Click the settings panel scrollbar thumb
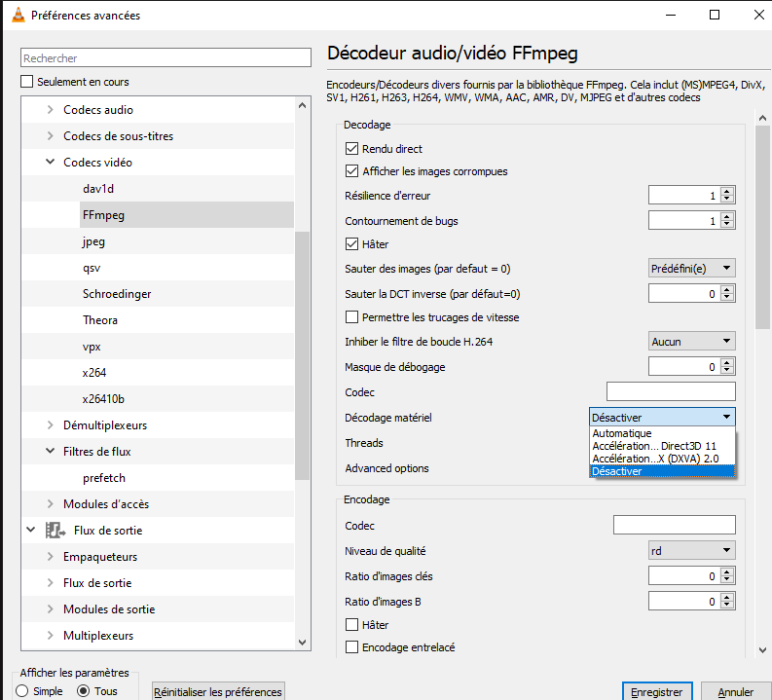Viewport: 772px width, 700px height. [762, 227]
